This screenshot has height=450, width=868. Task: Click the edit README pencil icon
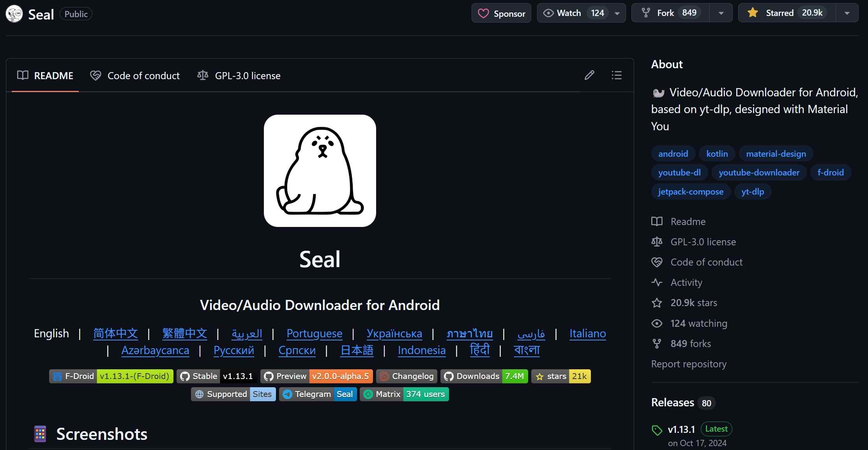pyautogui.click(x=589, y=75)
